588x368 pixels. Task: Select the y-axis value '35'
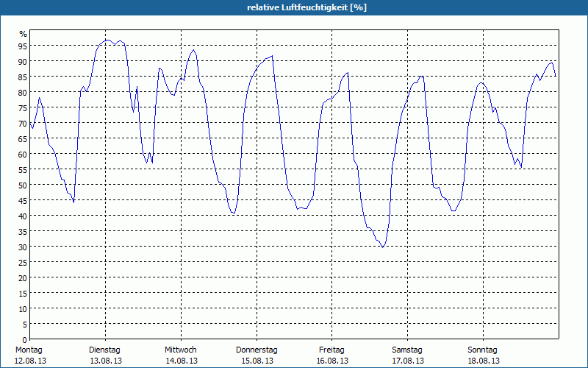click(x=23, y=232)
